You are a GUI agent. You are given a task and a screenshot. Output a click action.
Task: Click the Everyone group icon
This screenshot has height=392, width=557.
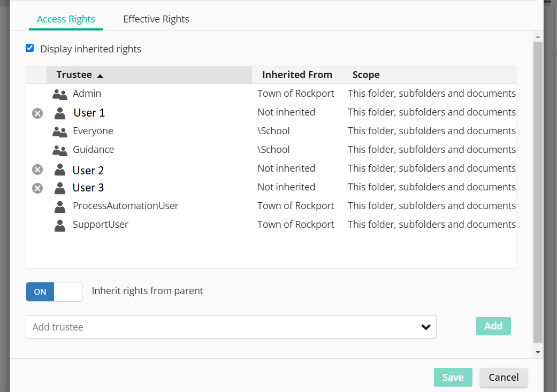60,132
